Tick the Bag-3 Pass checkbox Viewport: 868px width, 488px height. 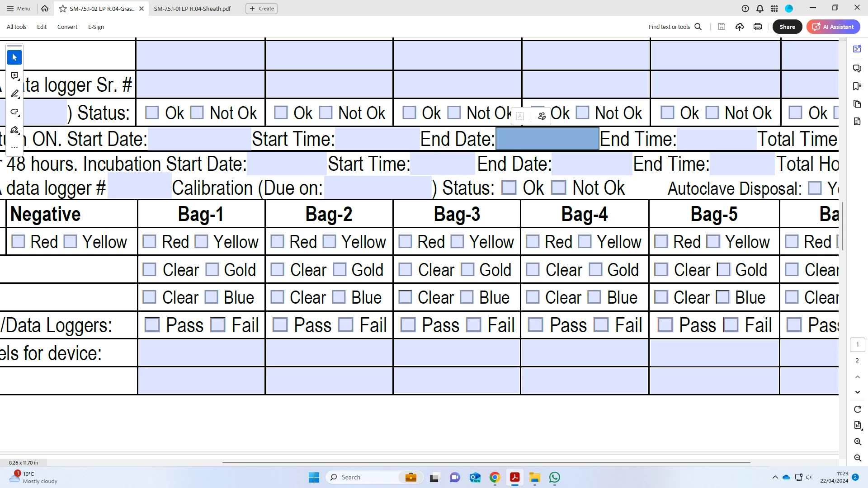click(x=408, y=325)
